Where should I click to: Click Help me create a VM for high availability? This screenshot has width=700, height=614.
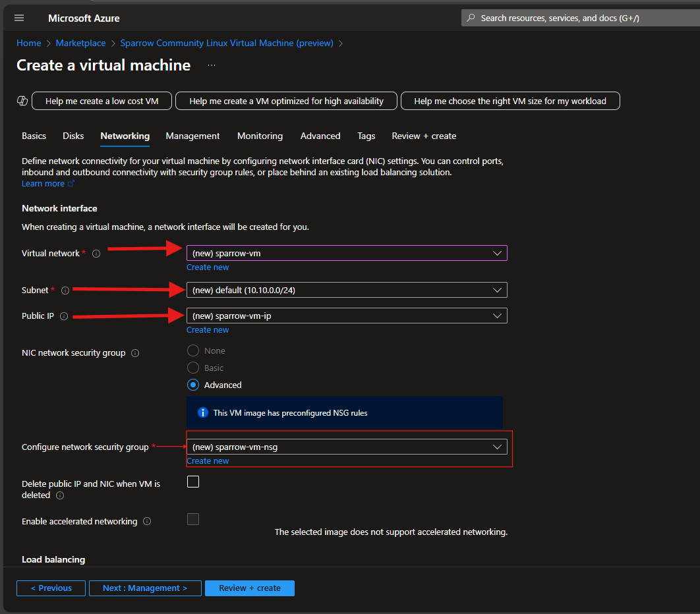pyautogui.click(x=286, y=101)
